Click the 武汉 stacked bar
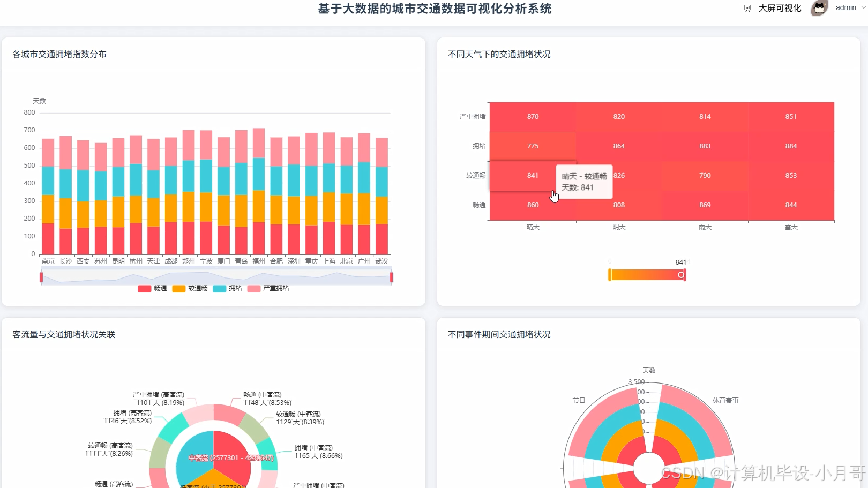868x488 pixels. (x=381, y=196)
